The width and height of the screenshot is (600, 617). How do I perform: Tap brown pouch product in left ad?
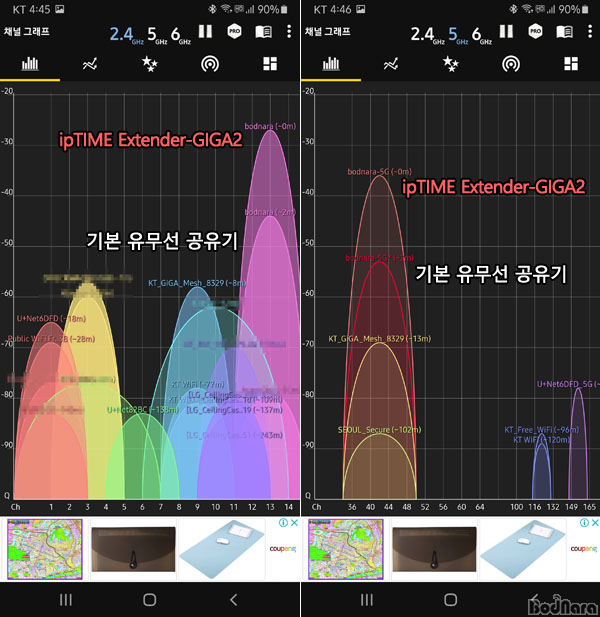(x=133, y=549)
